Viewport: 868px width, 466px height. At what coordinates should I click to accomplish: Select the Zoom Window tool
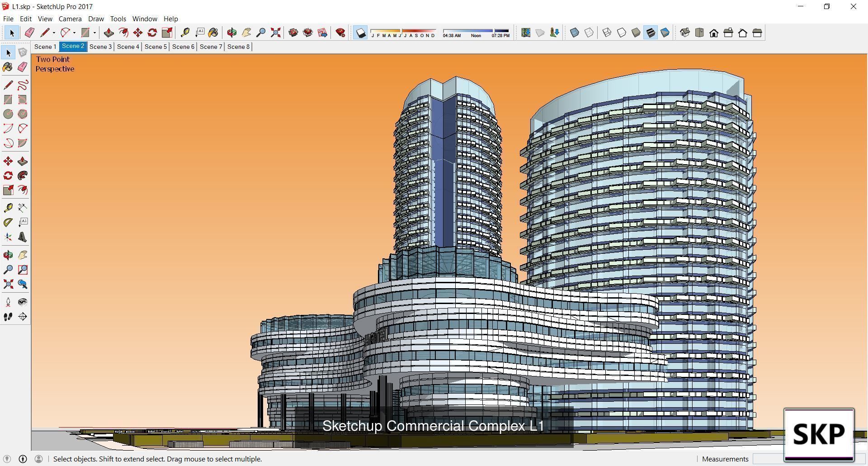click(23, 270)
